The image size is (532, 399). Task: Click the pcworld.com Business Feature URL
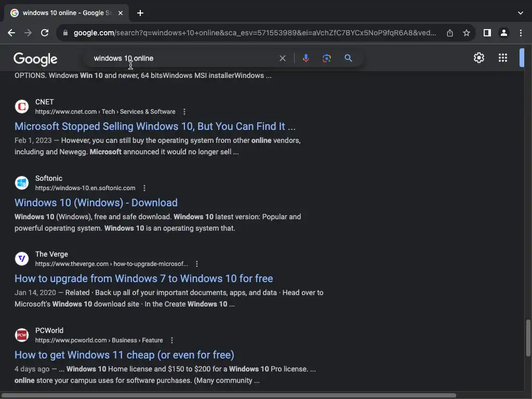pos(99,340)
